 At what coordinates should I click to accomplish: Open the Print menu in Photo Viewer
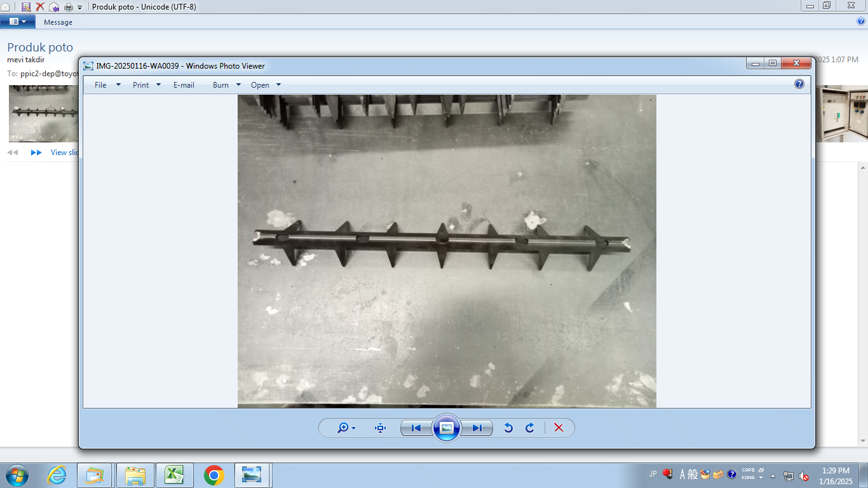coord(141,85)
